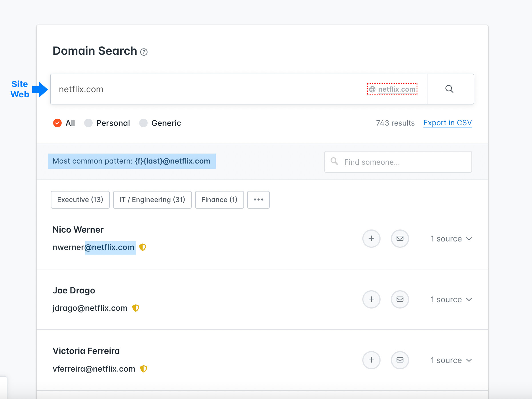Click the search magnifier button
This screenshot has height=399, width=532.
pos(450,89)
